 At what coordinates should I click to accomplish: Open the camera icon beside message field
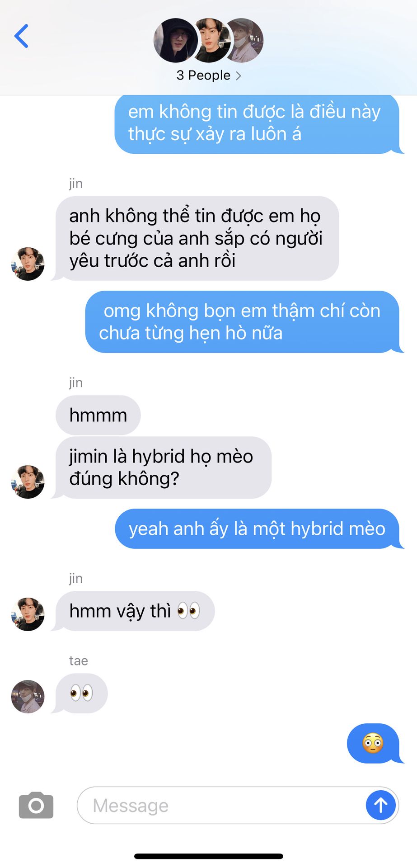pos(36,805)
